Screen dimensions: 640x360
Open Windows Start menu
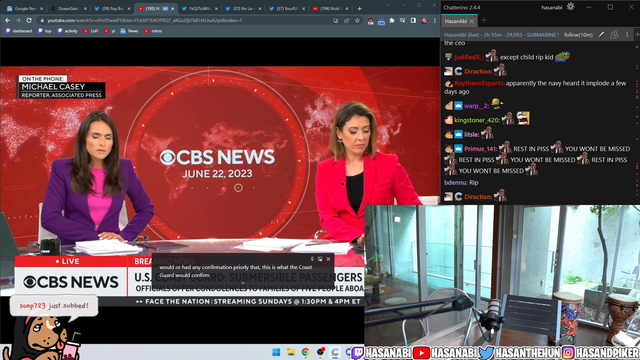276,352
